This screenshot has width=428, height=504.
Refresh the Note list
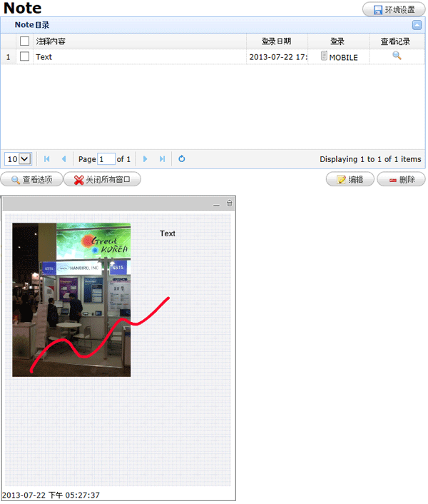(x=182, y=159)
